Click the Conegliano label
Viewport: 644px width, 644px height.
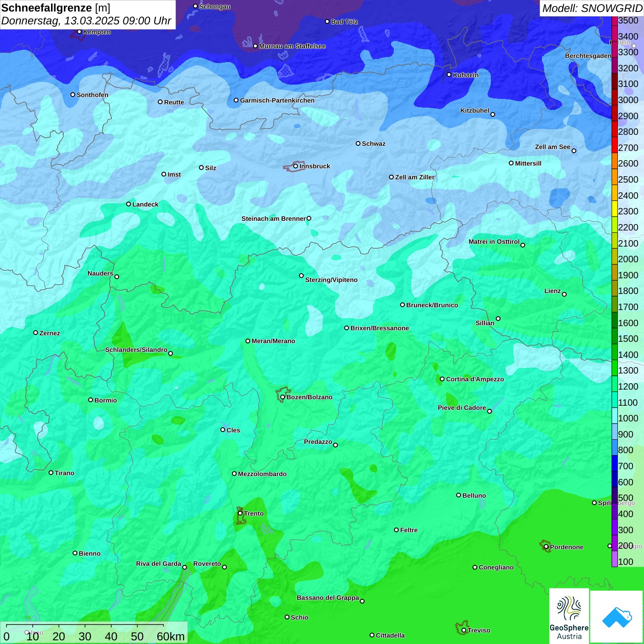point(496,567)
